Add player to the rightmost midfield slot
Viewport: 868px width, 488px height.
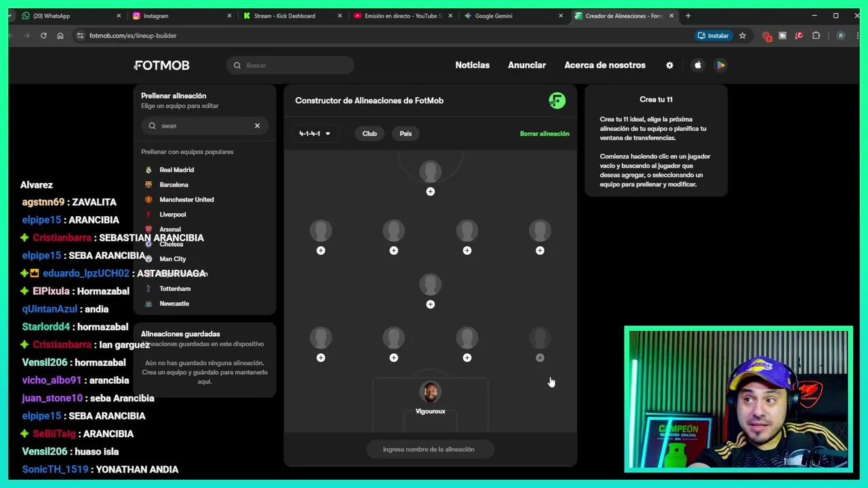point(540,251)
